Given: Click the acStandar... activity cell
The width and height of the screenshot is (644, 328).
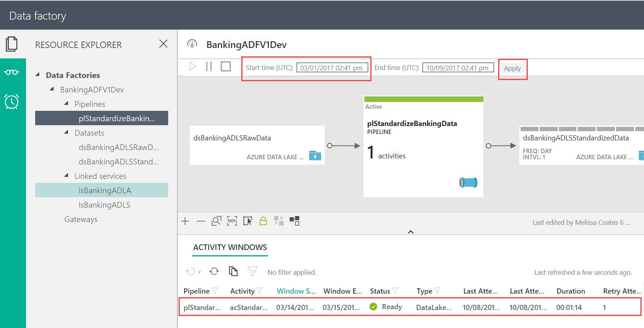Looking at the screenshot, I should click(x=249, y=308).
